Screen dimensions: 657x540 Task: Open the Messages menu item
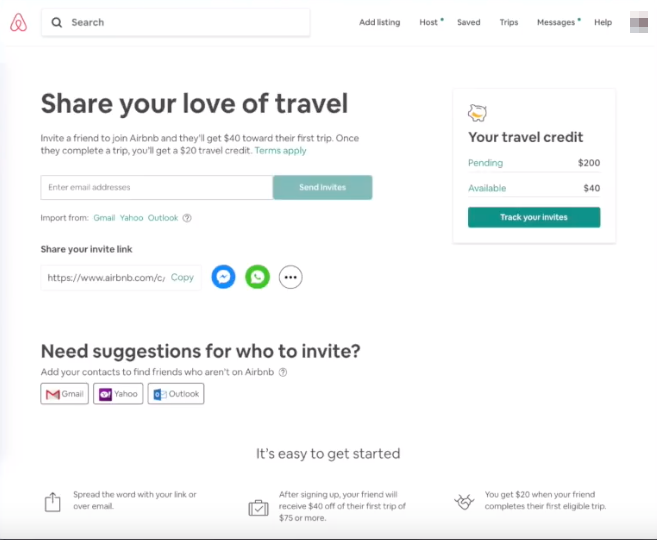coord(556,22)
